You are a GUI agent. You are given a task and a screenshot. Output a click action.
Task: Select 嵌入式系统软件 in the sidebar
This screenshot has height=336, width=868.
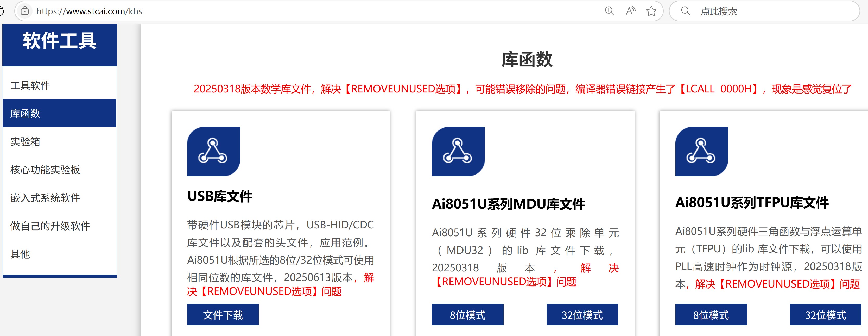60,198
